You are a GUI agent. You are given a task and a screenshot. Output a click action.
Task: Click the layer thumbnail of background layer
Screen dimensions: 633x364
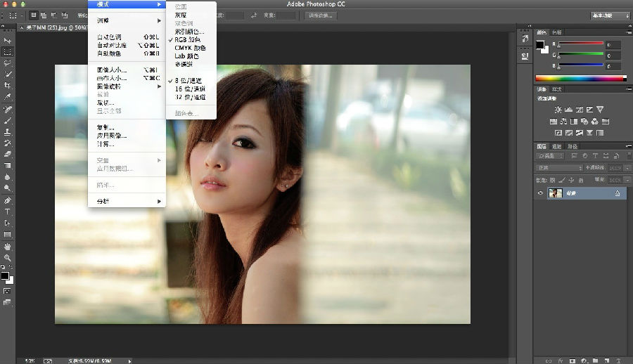coord(556,193)
